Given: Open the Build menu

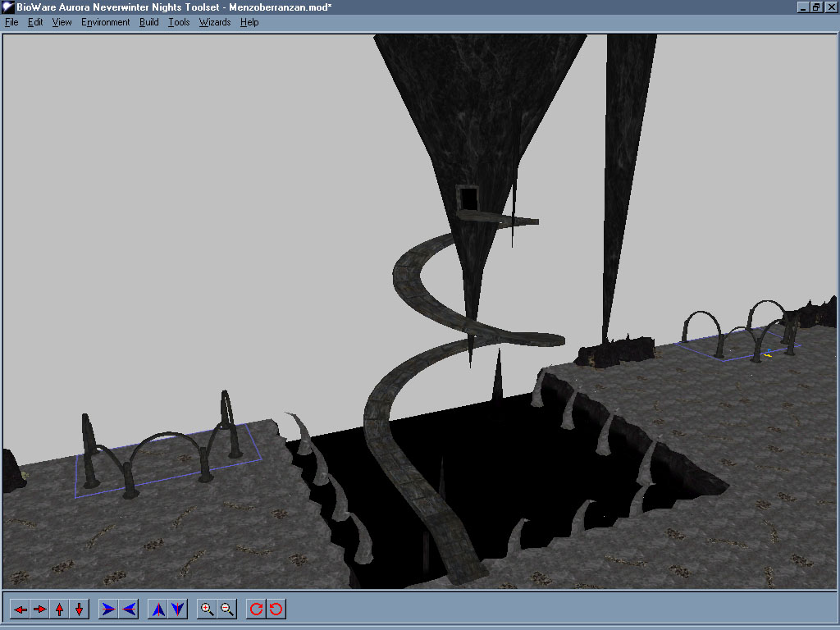Looking at the screenshot, I should (149, 22).
